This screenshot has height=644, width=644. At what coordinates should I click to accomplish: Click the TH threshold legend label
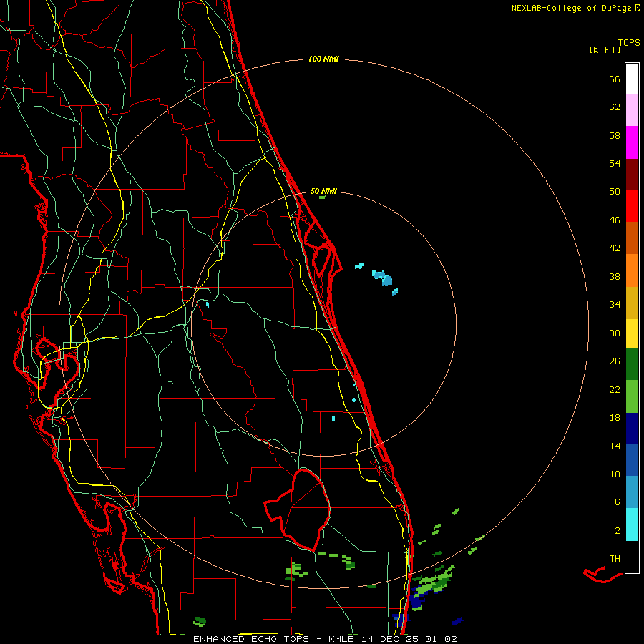point(615,559)
